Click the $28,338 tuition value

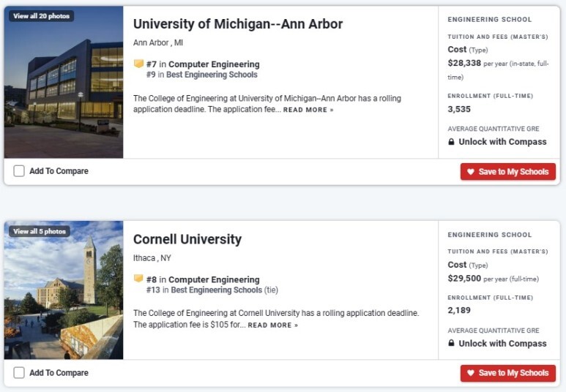tap(464, 63)
